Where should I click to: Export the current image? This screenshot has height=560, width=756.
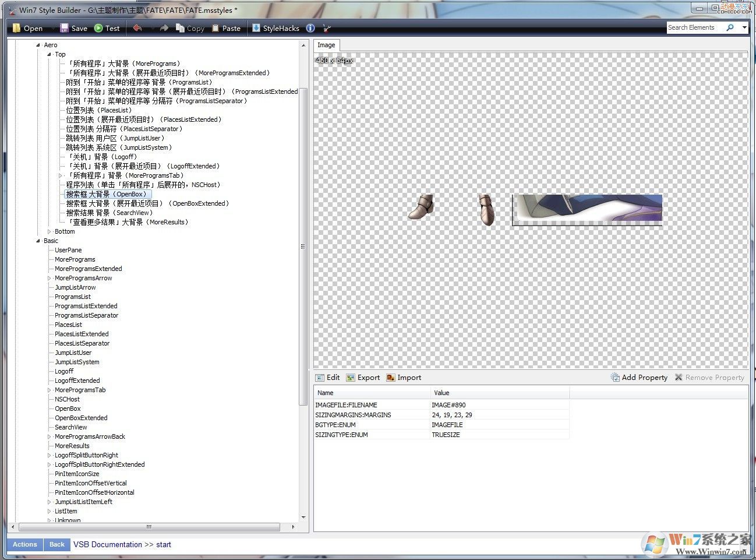point(363,378)
